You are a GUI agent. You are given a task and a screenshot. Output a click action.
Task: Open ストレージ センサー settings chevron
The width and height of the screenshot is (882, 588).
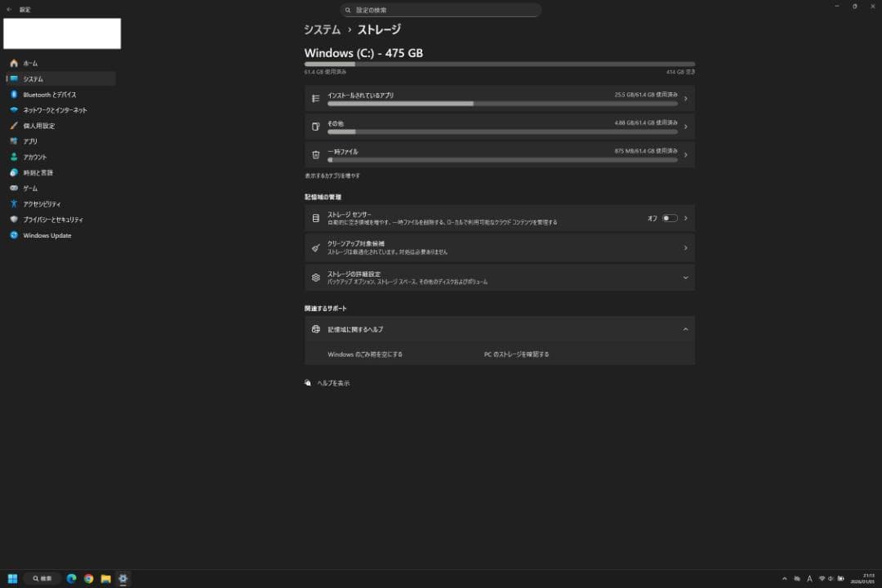click(x=685, y=218)
